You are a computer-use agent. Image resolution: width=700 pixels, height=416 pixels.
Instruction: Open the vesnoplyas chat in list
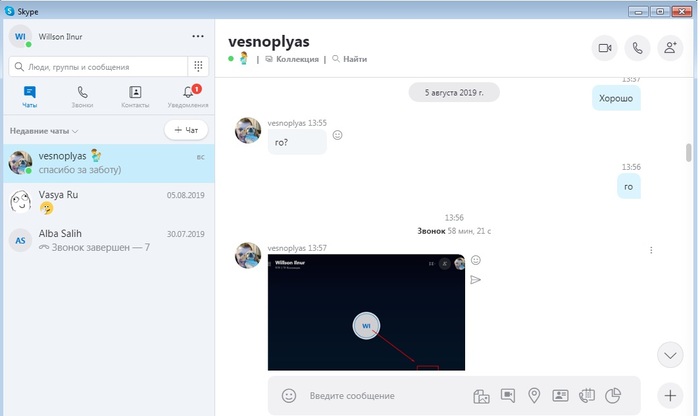pyautogui.click(x=109, y=163)
